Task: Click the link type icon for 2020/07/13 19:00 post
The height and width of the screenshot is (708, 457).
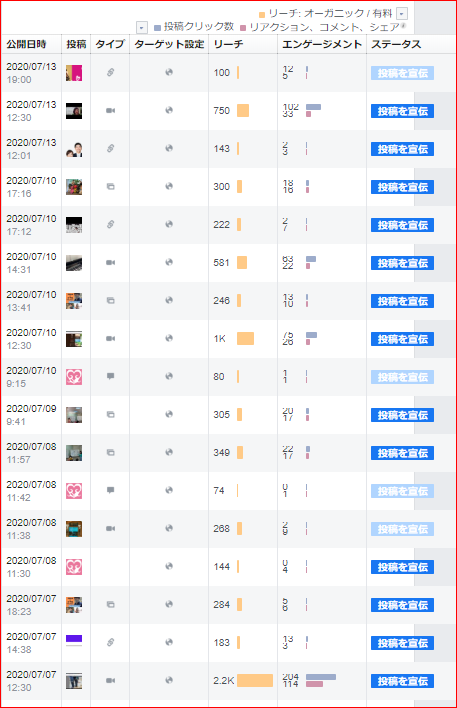Action: click(110, 72)
